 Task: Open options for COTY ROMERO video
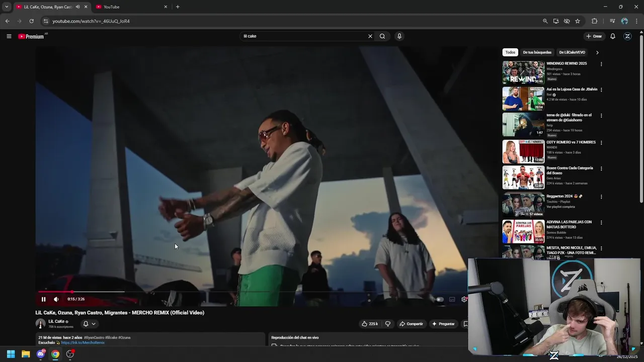coord(601,142)
